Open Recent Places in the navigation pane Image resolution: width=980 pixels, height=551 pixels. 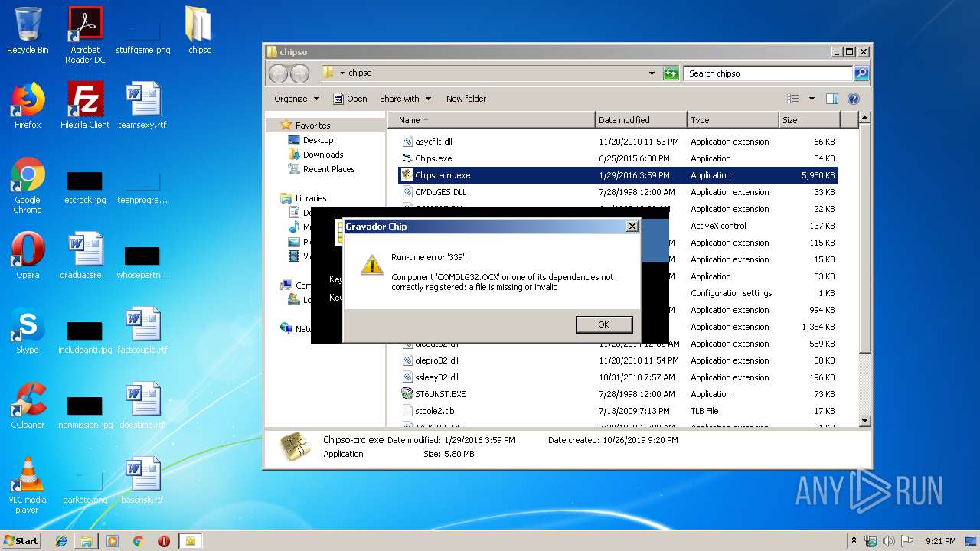[x=328, y=169]
